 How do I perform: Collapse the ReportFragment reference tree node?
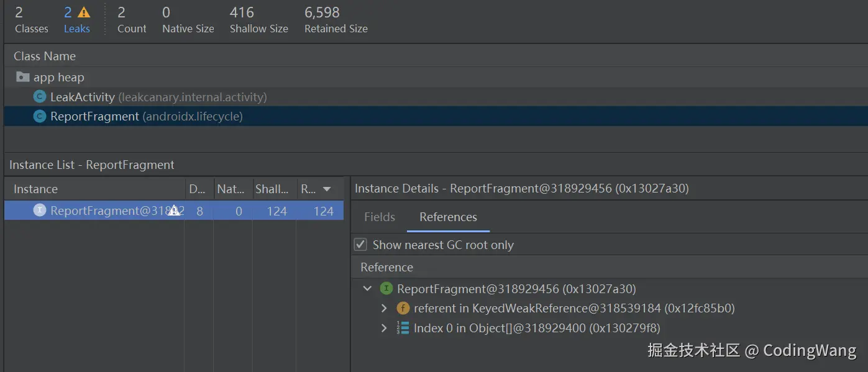(368, 289)
